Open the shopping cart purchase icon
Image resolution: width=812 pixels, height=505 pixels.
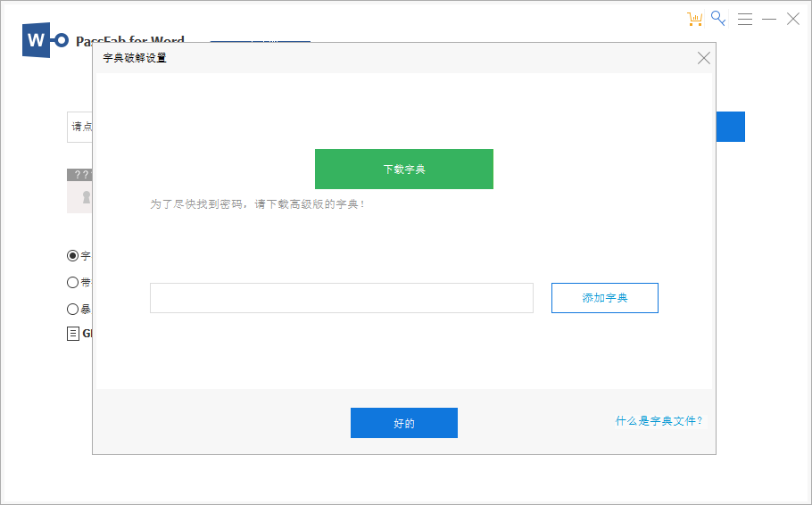694,19
